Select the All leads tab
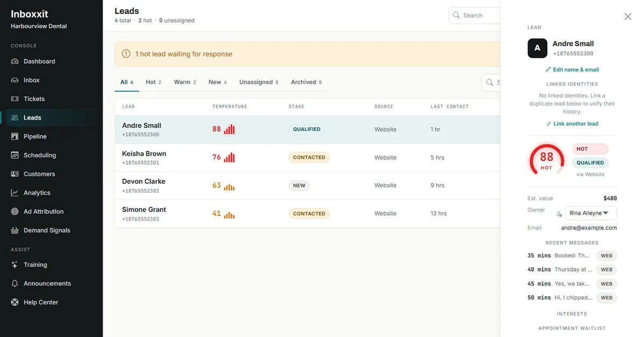The width and height of the screenshot is (644, 337). 127,82
